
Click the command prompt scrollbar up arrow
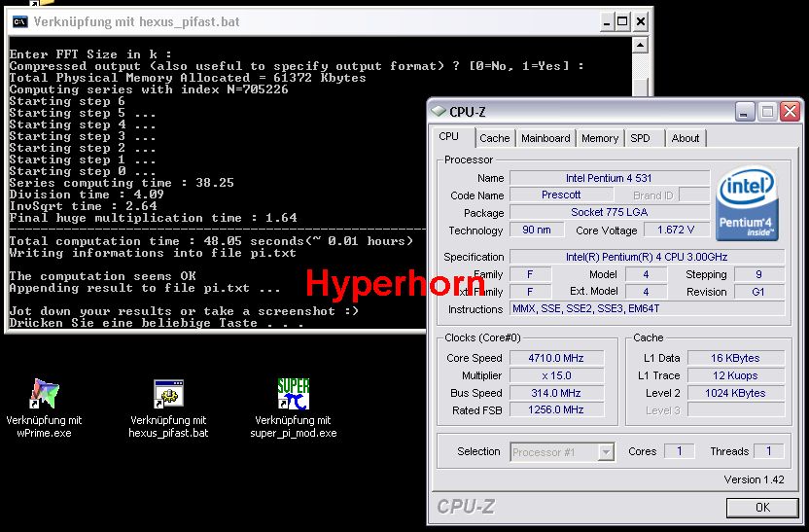click(x=640, y=46)
